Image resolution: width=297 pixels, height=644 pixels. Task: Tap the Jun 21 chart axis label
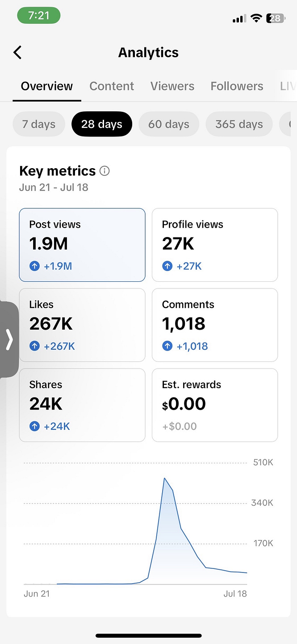pos(37,594)
